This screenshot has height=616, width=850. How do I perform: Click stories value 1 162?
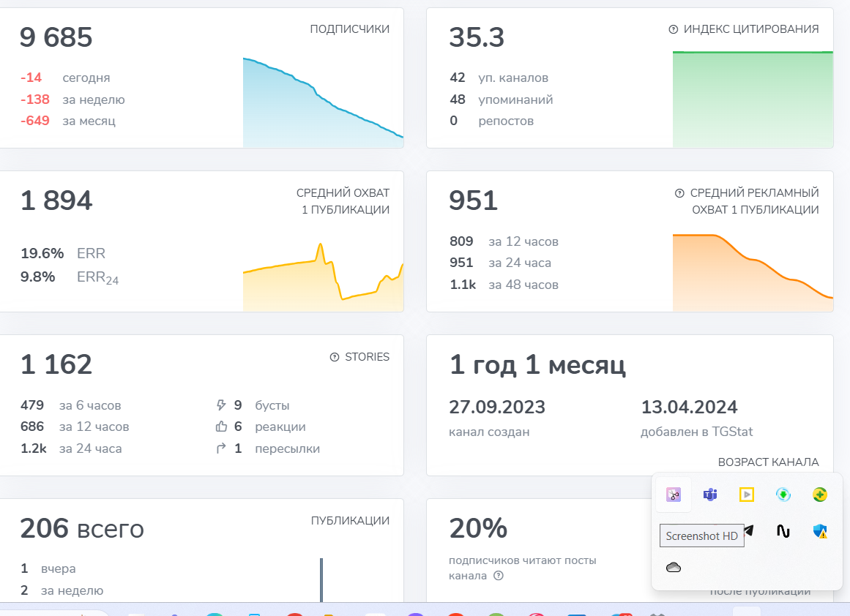[x=56, y=364]
